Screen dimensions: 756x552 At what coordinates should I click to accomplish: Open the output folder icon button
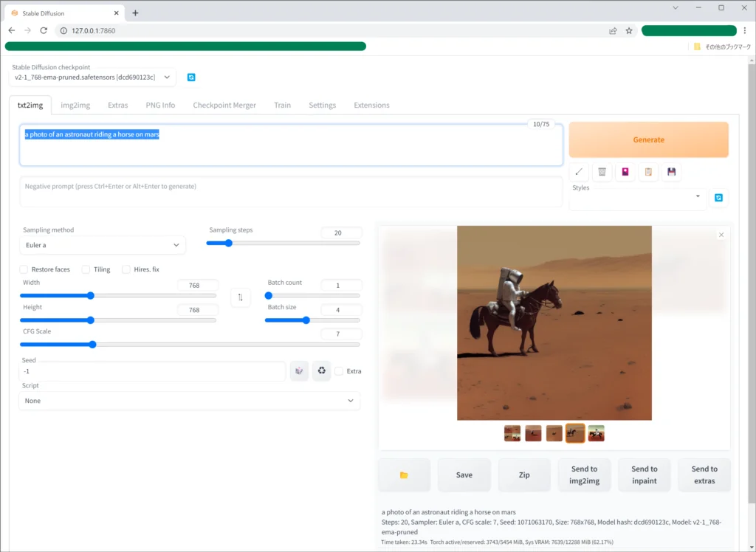click(x=404, y=475)
